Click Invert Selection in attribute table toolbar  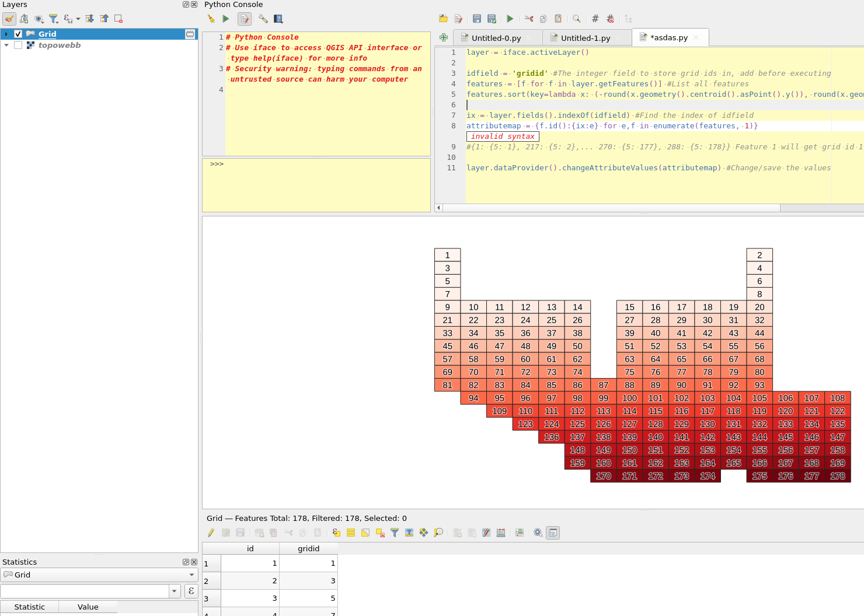pos(365,533)
